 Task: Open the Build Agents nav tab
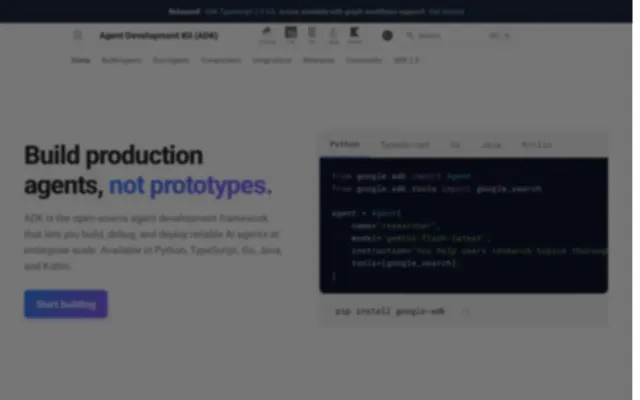(121, 60)
